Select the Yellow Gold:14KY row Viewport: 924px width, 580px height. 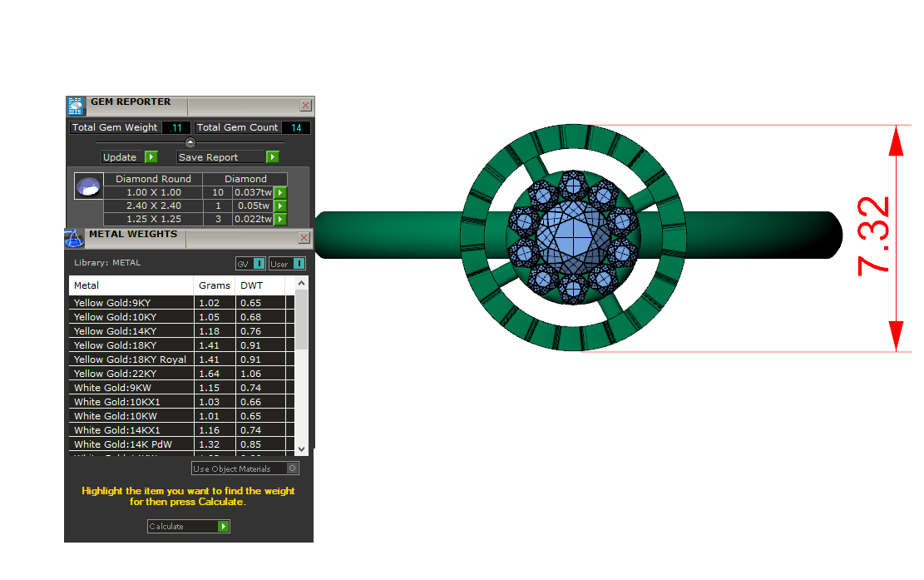click(x=133, y=331)
